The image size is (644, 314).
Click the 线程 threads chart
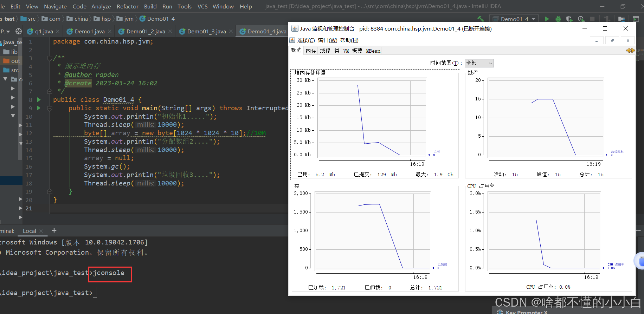click(546, 118)
